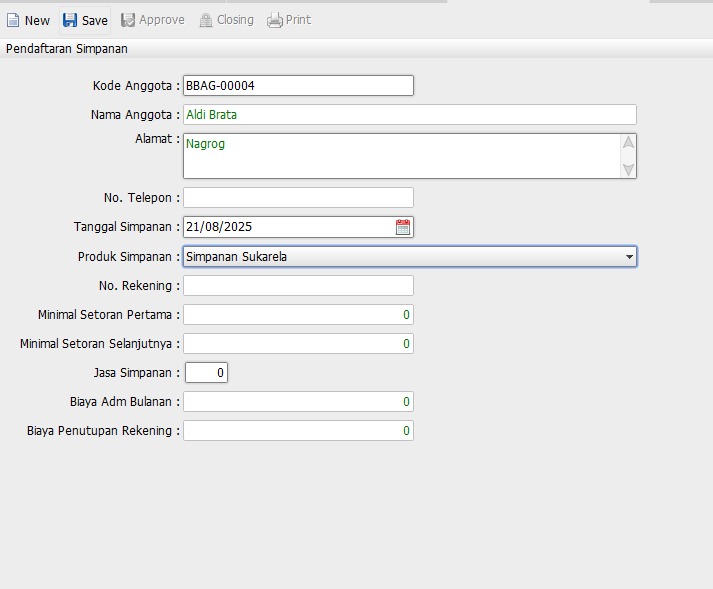Open the calendar picker for Tanggal Simpanan
713x589 pixels.
[403, 227]
